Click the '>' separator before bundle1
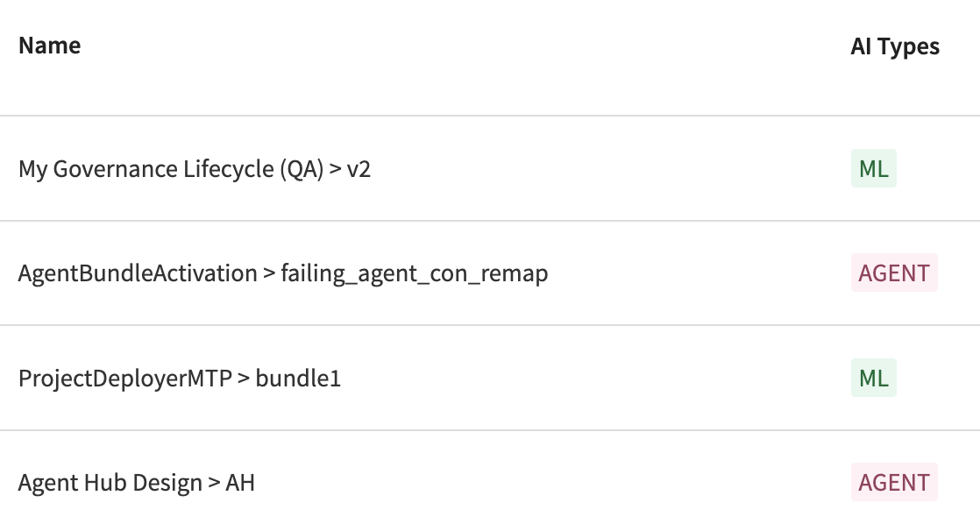Image resolution: width=980 pixels, height=531 pixels. (243, 379)
